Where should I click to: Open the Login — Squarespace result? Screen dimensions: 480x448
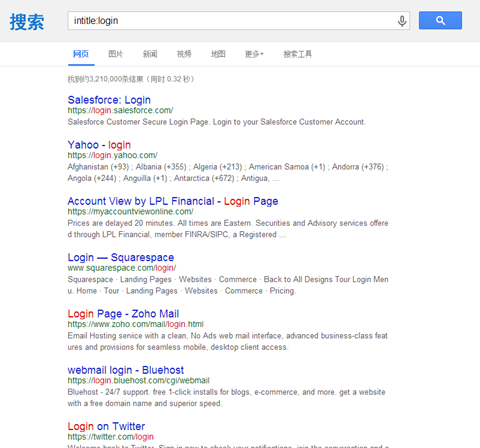point(121,257)
